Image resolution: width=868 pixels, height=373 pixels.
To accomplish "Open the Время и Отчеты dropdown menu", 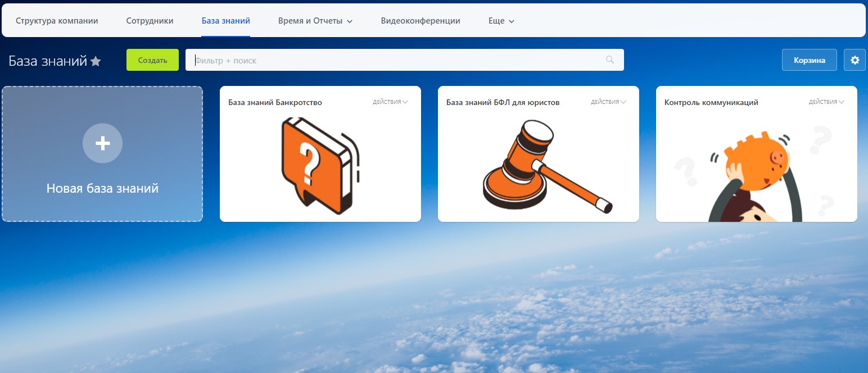I will point(315,21).
